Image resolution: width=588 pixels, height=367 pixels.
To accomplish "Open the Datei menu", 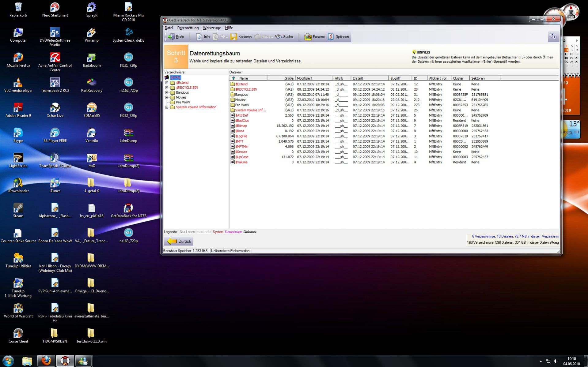I will [169, 28].
